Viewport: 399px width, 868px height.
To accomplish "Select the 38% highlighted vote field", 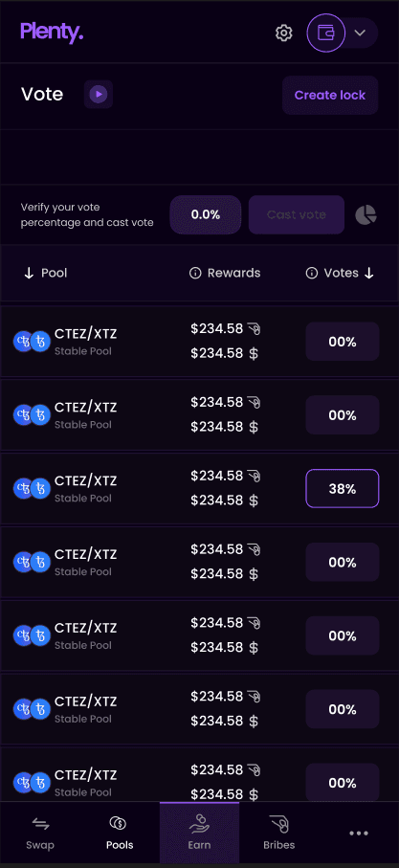I will (342, 489).
